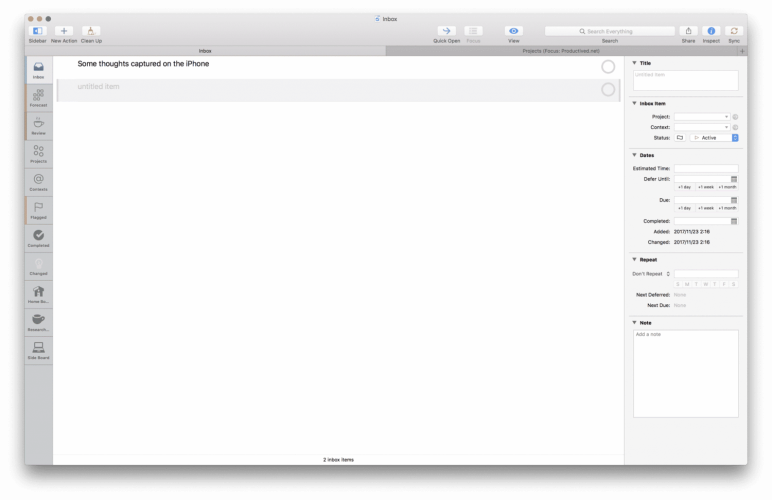Open the Changed perspective
Viewport: 772px width, 500px height.
point(38,266)
